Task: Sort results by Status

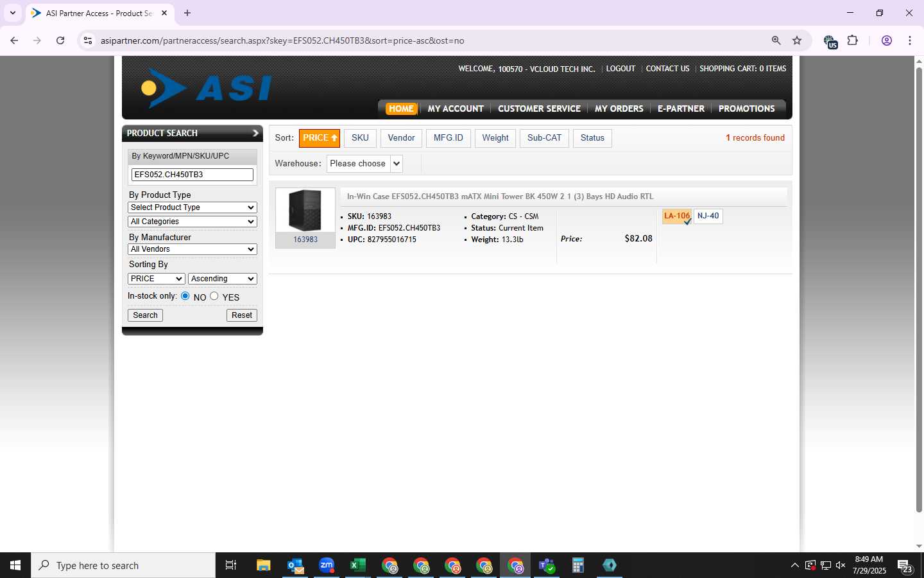Action: (x=592, y=138)
